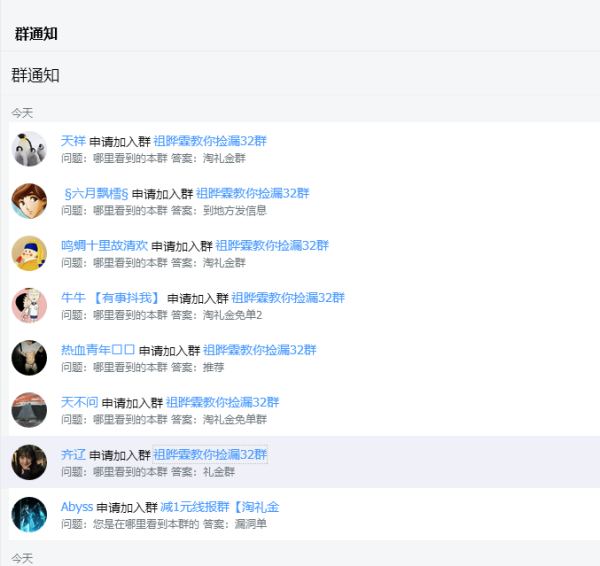This screenshot has width=600, height=566.
Task: Open group link in 天不问's request
Action: (222, 403)
